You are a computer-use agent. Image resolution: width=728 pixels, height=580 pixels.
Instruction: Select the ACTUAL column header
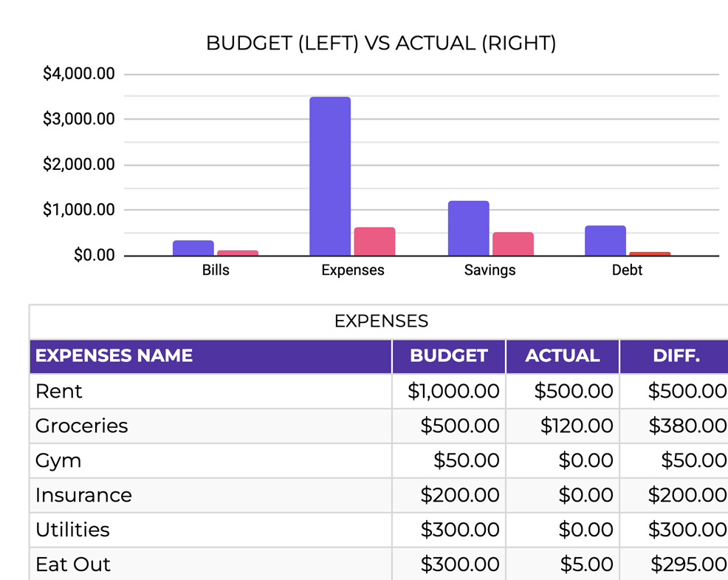point(562,356)
